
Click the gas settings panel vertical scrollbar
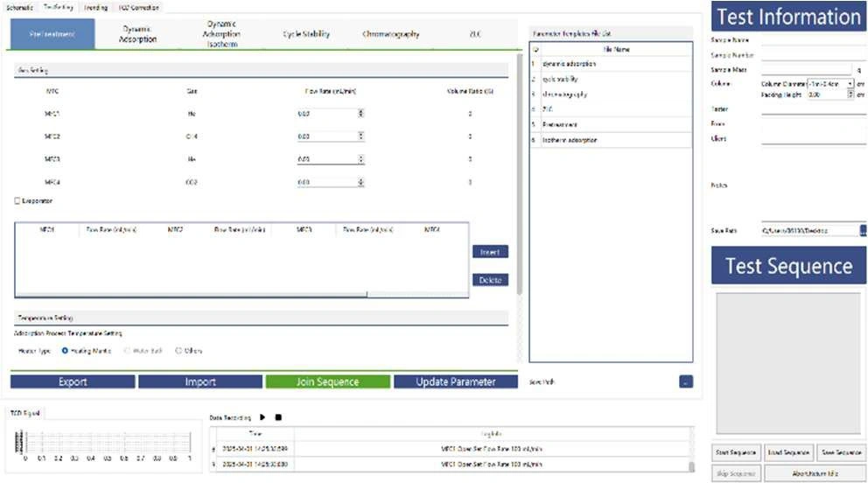pyautogui.click(x=521, y=175)
